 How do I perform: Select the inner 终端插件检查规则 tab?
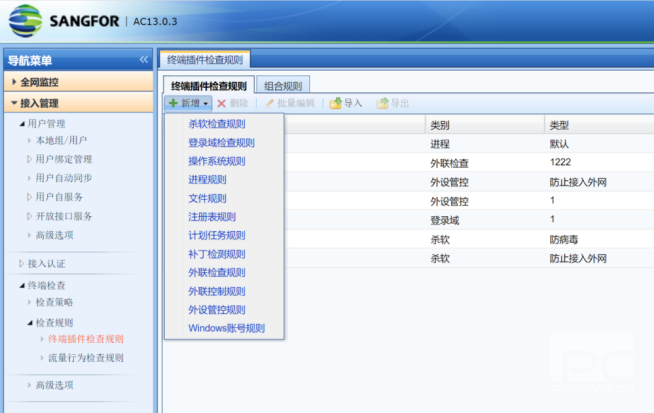[x=209, y=86]
